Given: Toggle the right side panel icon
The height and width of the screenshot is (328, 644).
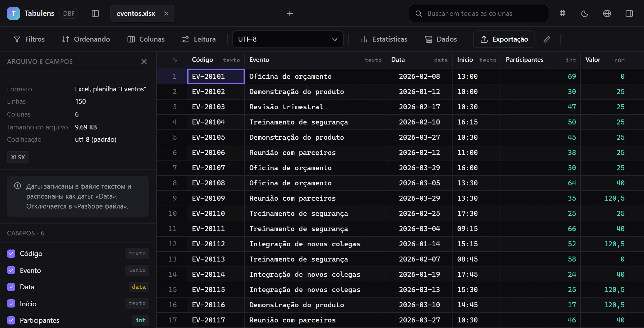Looking at the screenshot, I should point(629,13).
